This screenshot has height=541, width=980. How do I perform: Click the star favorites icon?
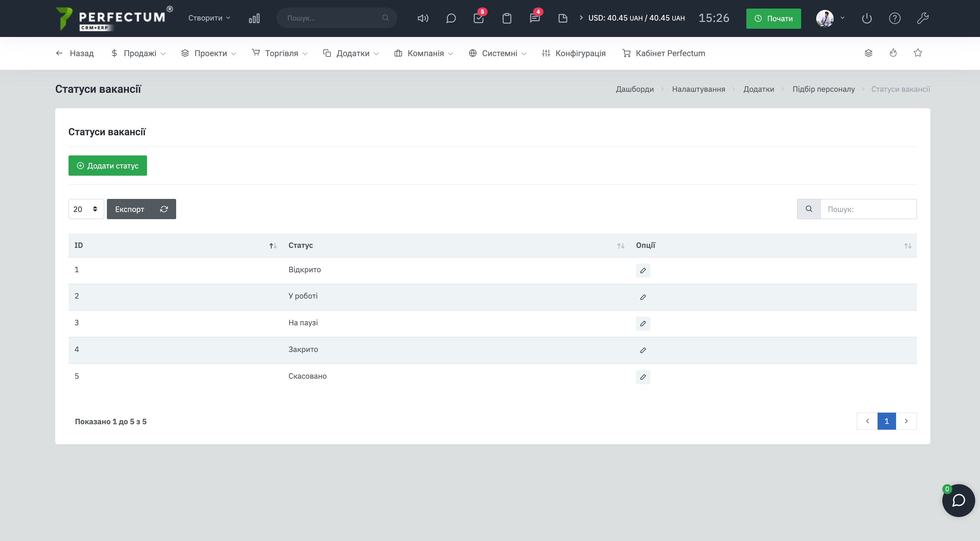pos(918,53)
